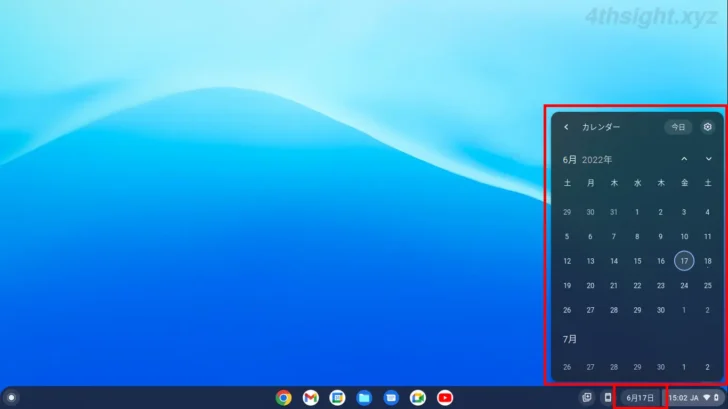Viewport: 728px width, 409px height.
Task: Select date 12 in the calendar
Action: pyautogui.click(x=567, y=261)
